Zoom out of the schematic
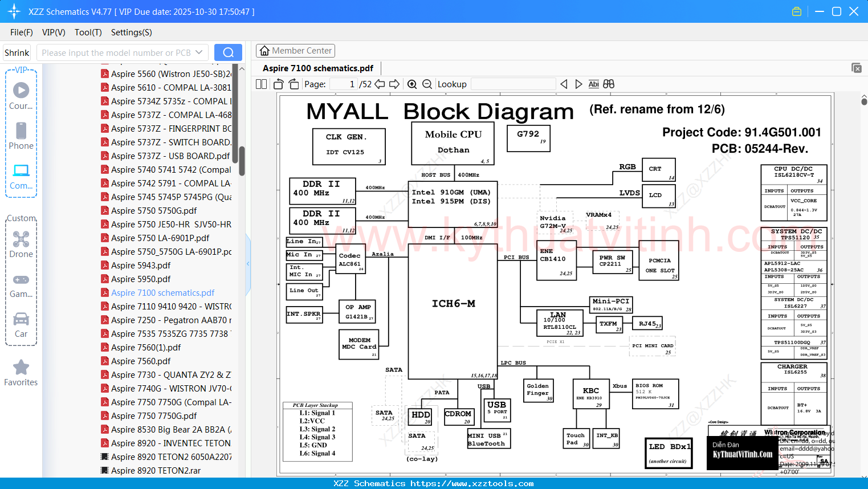 pyautogui.click(x=427, y=84)
